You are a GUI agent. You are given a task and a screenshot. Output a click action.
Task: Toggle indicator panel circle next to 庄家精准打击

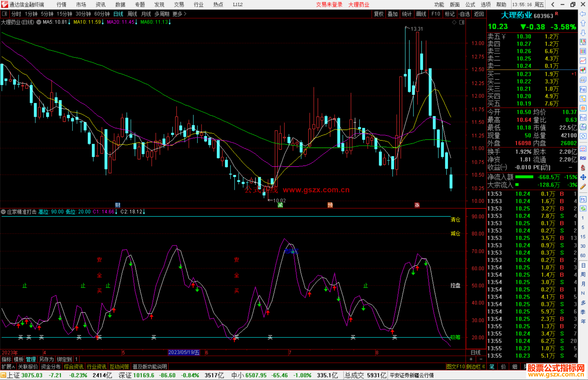[x=3, y=212]
